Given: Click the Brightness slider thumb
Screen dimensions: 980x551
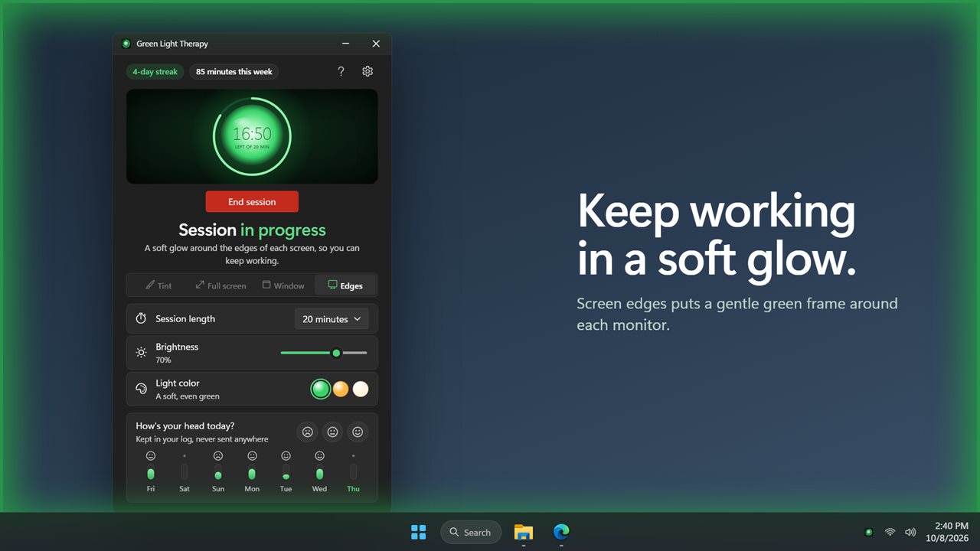Looking at the screenshot, I should (x=336, y=353).
